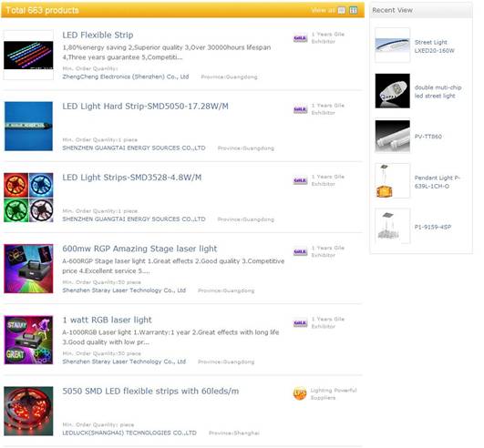Click Gile badge beside 600mw Stage laser light
The image size is (484, 448).
[x=300, y=252]
